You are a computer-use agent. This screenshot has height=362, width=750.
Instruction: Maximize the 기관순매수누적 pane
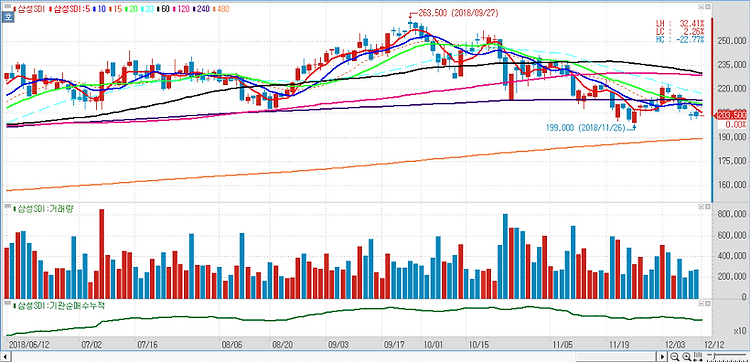(701, 304)
